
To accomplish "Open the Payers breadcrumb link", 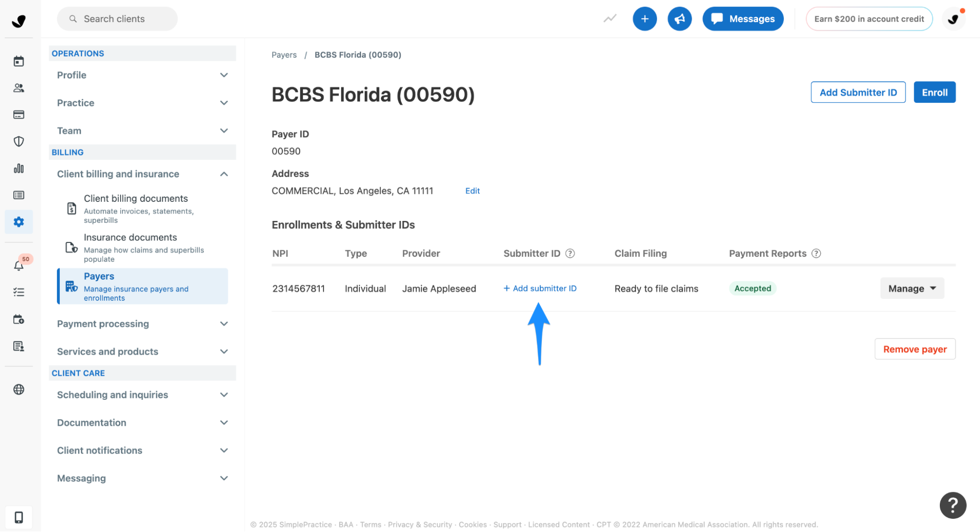I will (284, 54).
